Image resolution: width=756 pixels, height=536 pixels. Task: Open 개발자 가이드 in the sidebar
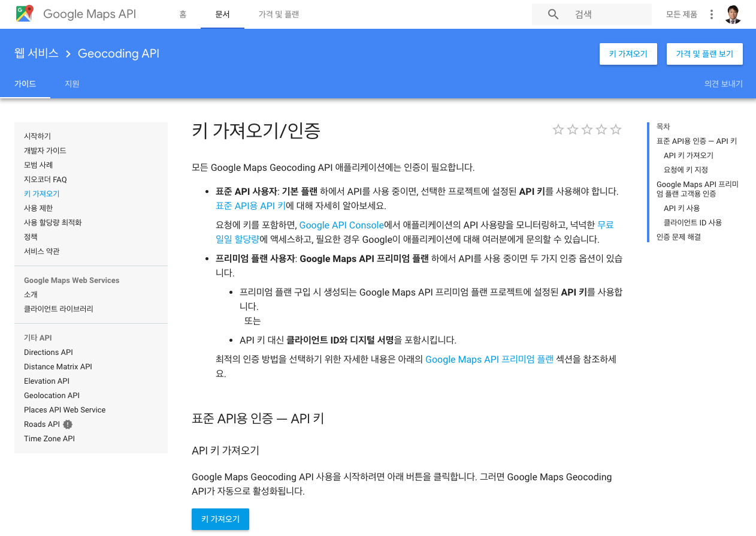tap(45, 151)
